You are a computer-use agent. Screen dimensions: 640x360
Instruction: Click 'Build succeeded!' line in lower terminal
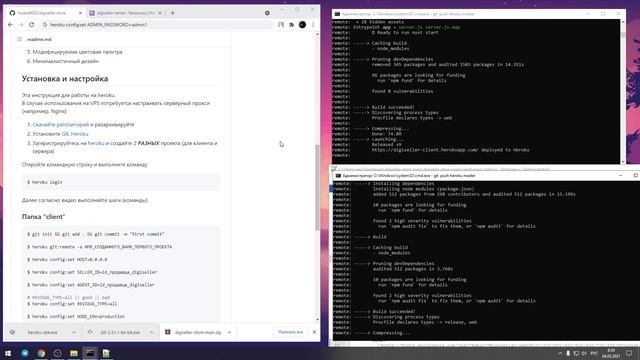click(394, 311)
